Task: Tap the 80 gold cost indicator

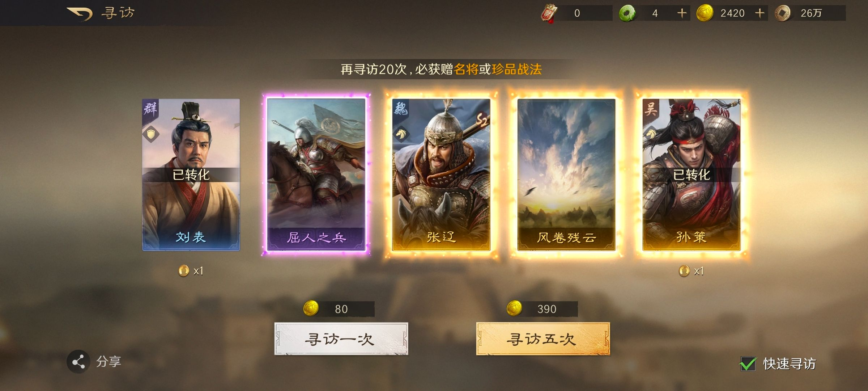Action: coord(339,309)
